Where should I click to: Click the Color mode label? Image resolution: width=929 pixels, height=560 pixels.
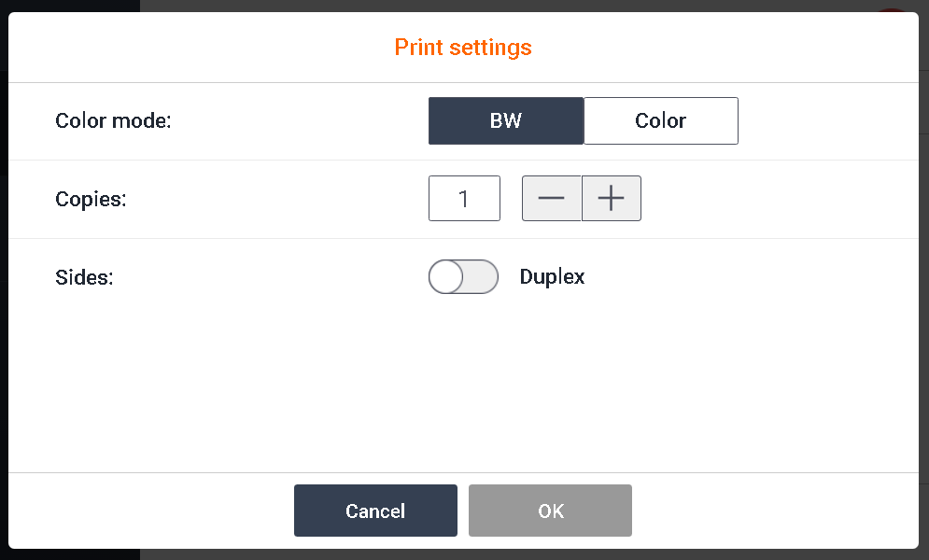[113, 121]
